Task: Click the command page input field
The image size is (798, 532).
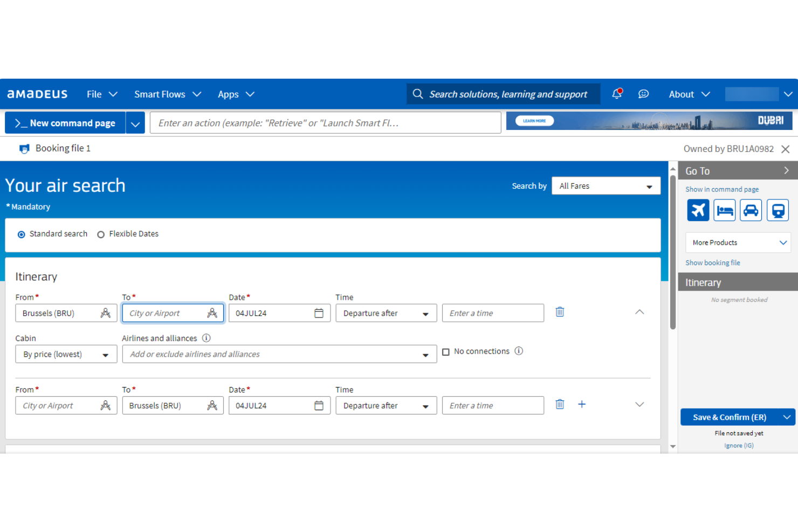Action: click(325, 122)
